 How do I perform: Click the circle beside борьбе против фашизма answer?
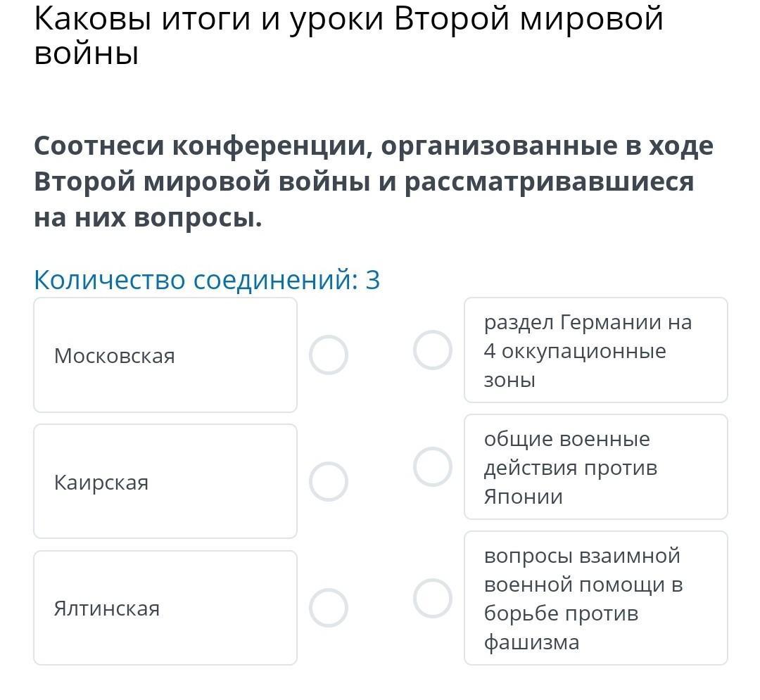click(x=433, y=598)
